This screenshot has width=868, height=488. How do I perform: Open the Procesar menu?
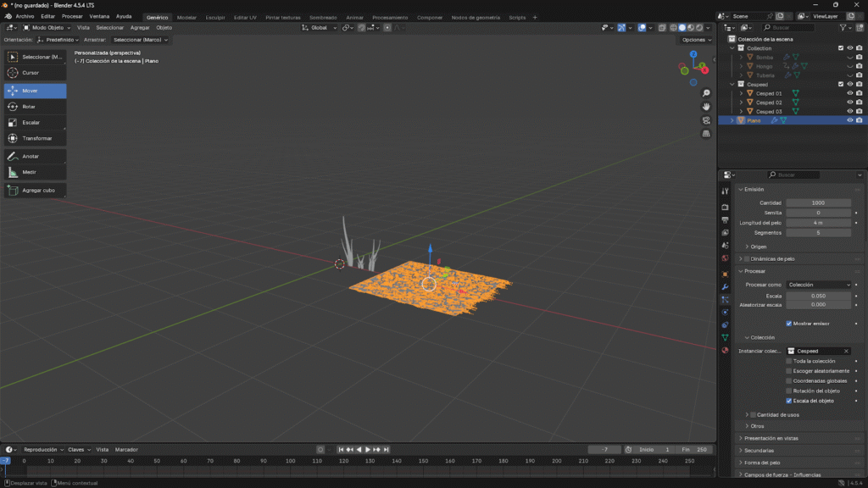point(72,16)
